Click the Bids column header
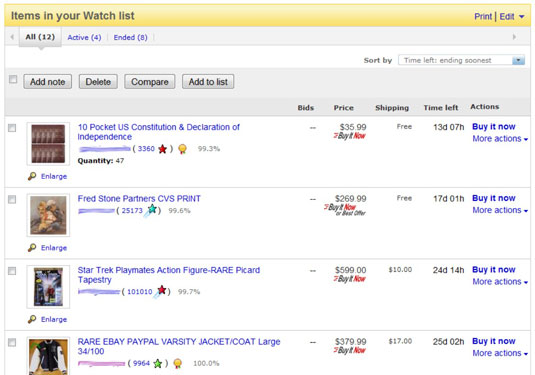This screenshot has height=375, width=535. pyautogui.click(x=305, y=108)
